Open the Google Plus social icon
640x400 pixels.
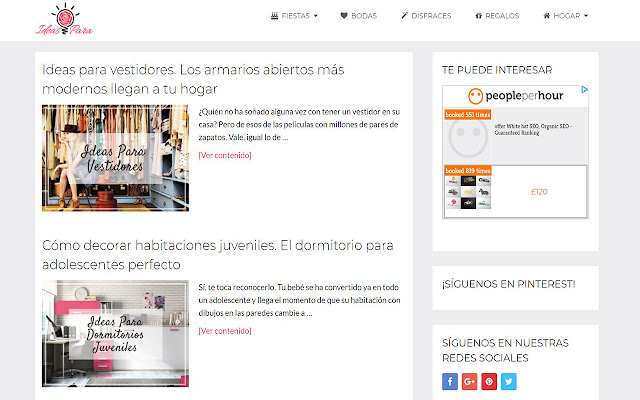pyautogui.click(x=469, y=382)
